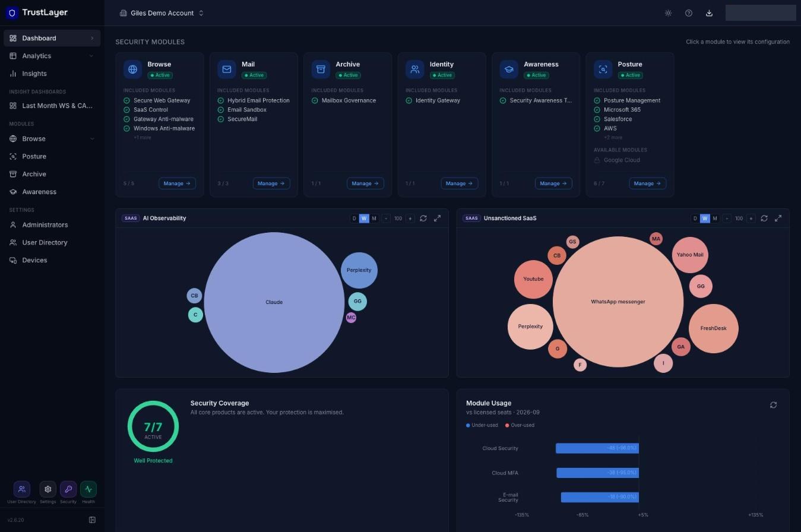This screenshot has width=801, height=532.
Task: Select M range in Unsanctioned SaaS
Action: 715,218
